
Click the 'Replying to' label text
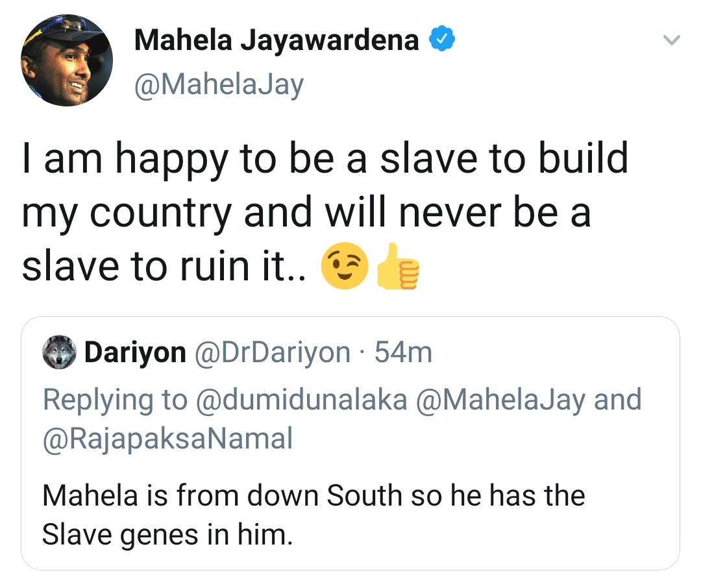click(x=115, y=400)
